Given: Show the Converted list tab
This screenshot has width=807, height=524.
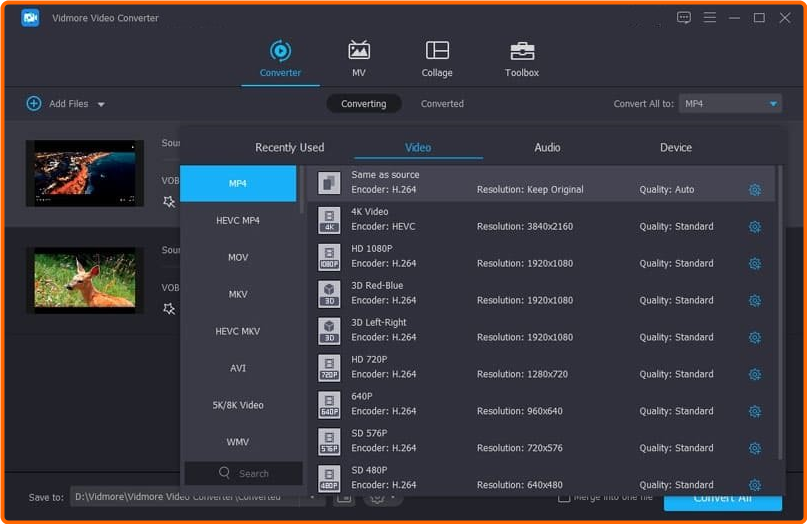Looking at the screenshot, I should pyautogui.click(x=442, y=103).
